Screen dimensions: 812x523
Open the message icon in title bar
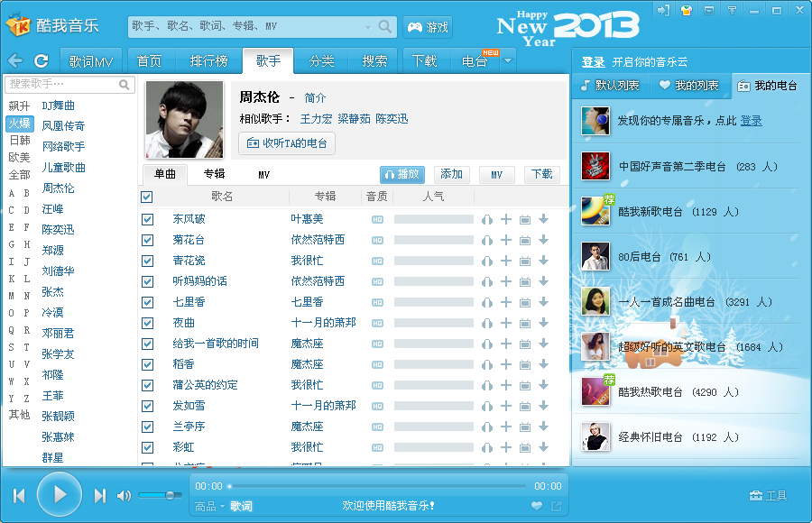click(709, 10)
